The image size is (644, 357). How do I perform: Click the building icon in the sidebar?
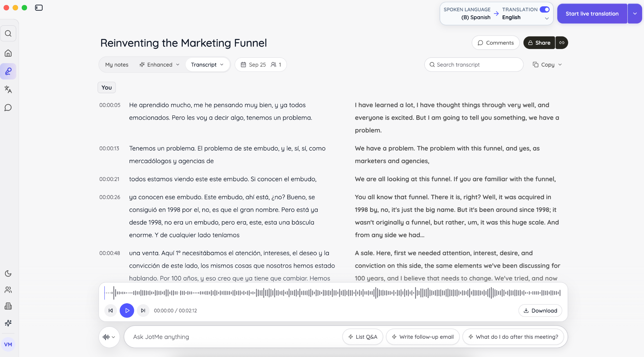[8, 306]
